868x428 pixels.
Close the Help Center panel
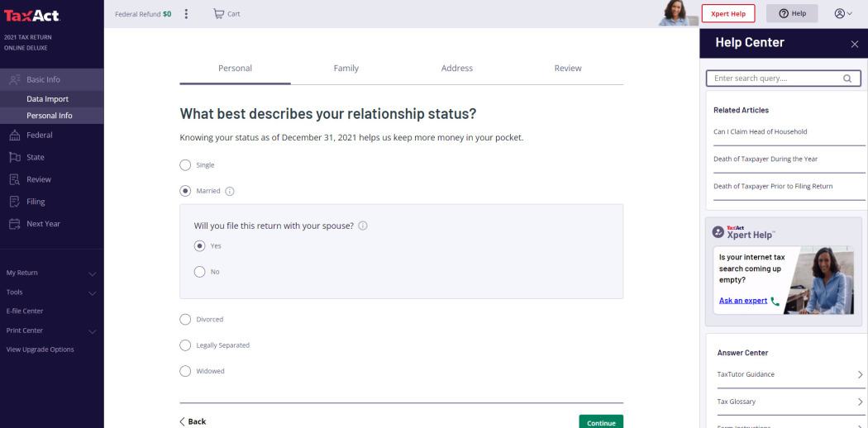pyautogui.click(x=854, y=44)
